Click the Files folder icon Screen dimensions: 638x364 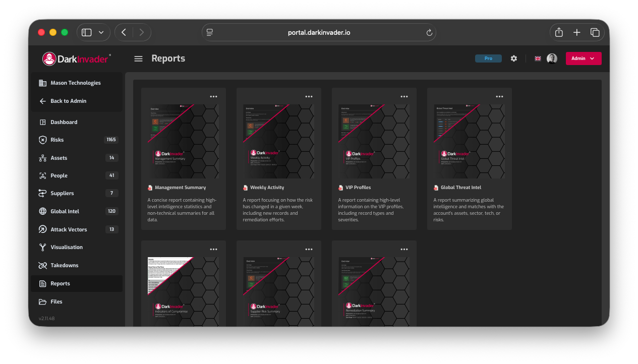coord(43,301)
